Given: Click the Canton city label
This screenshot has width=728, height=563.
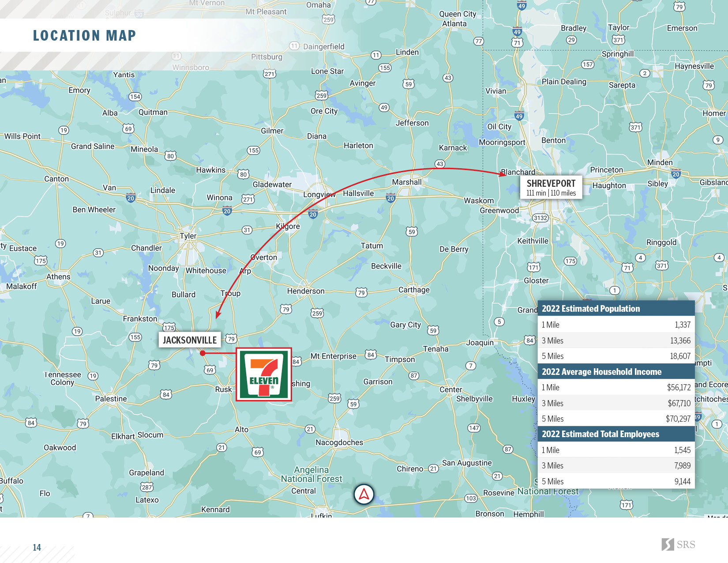Looking at the screenshot, I should pyautogui.click(x=56, y=179).
